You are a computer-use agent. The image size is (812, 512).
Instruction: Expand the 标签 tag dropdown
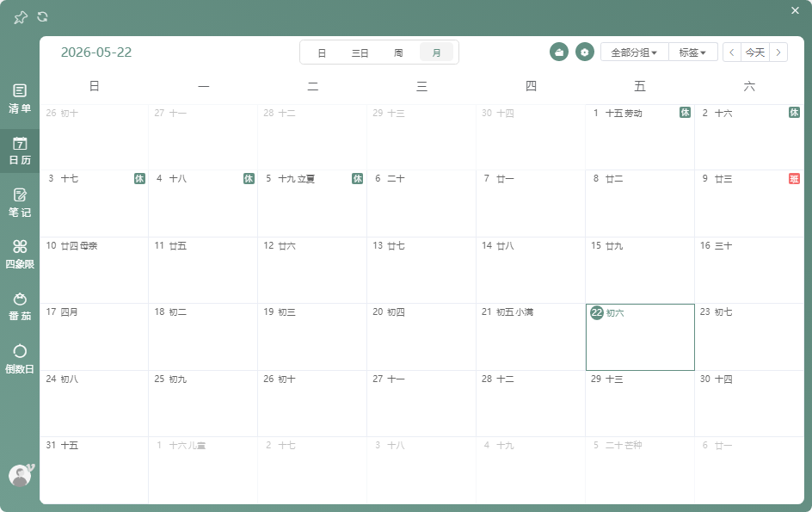click(x=693, y=52)
